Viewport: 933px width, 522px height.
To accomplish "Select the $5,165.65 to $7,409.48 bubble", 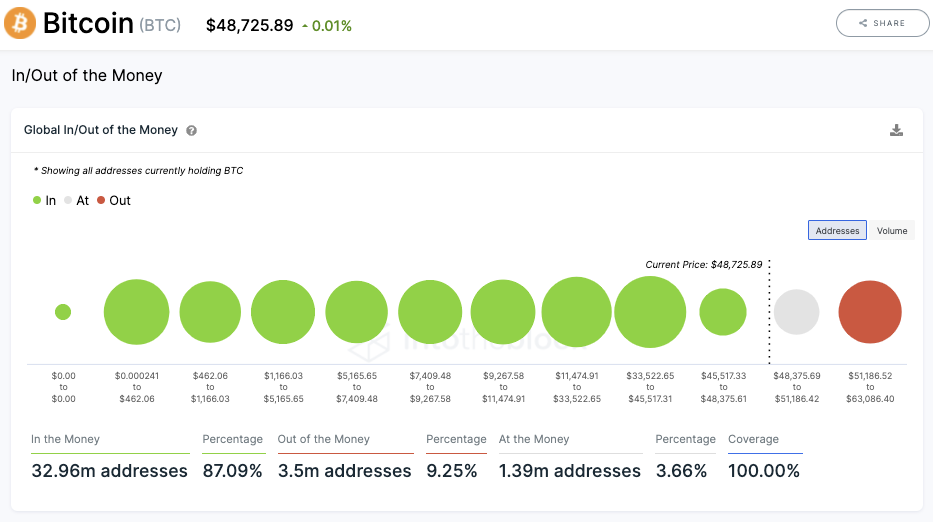I will [356, 312].
